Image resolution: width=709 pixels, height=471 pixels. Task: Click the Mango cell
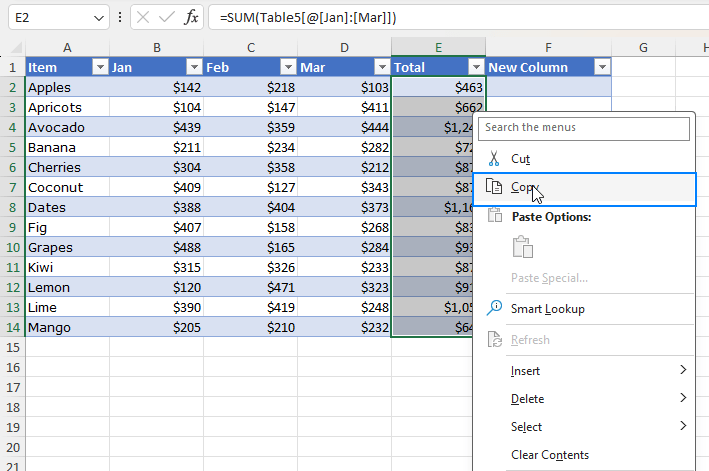(67, 327)
